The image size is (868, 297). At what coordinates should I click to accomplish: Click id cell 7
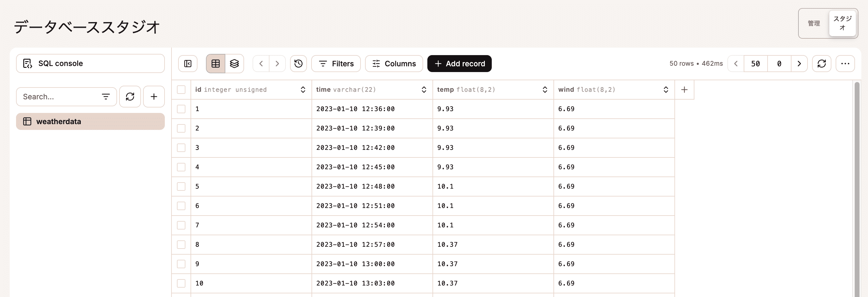[x=251, y=225]
